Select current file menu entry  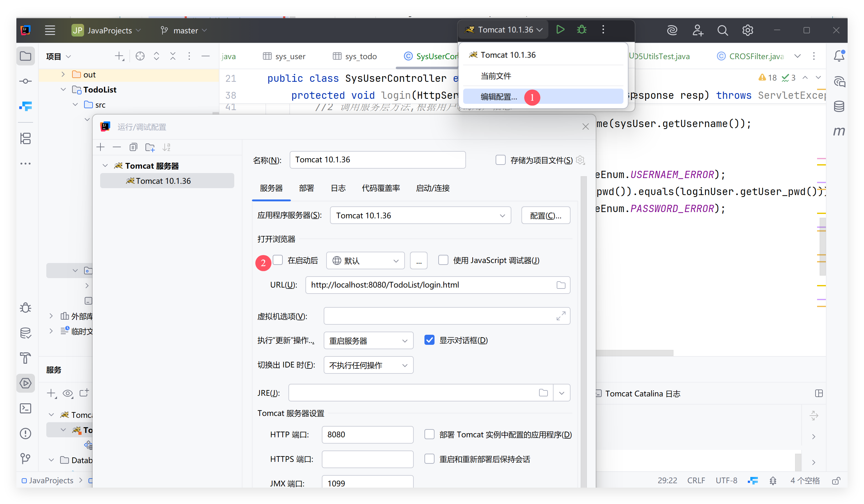click(543, 76)
